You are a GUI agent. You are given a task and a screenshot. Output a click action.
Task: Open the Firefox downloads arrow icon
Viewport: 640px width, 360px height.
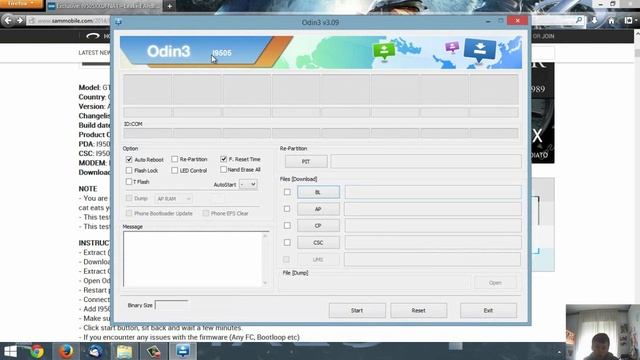click(594, 20)
